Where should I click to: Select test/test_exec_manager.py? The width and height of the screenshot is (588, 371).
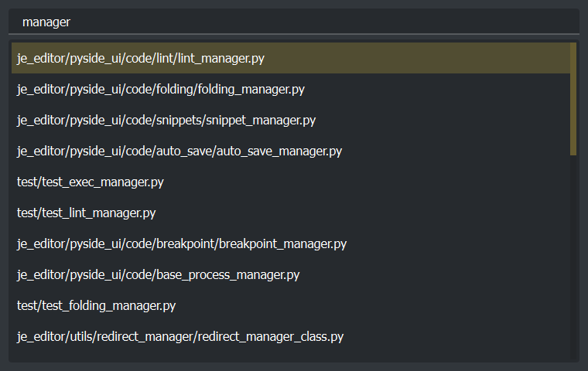pos(291,182)
